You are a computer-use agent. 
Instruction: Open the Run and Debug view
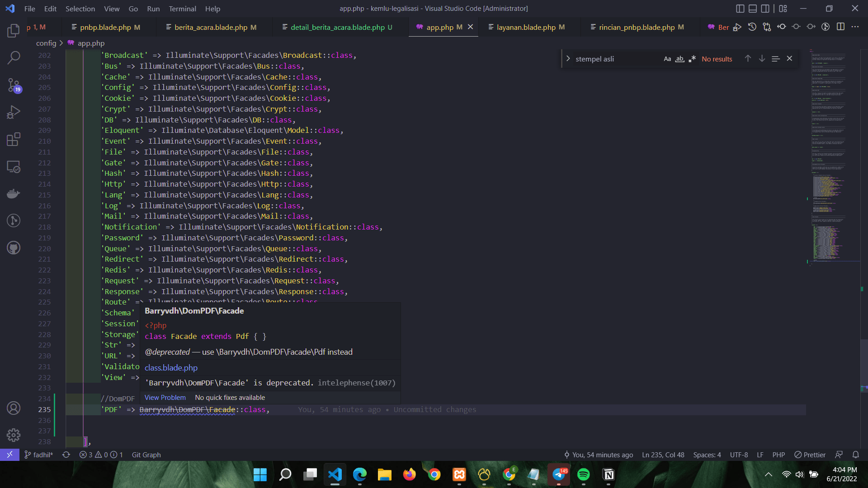[14, 112]
